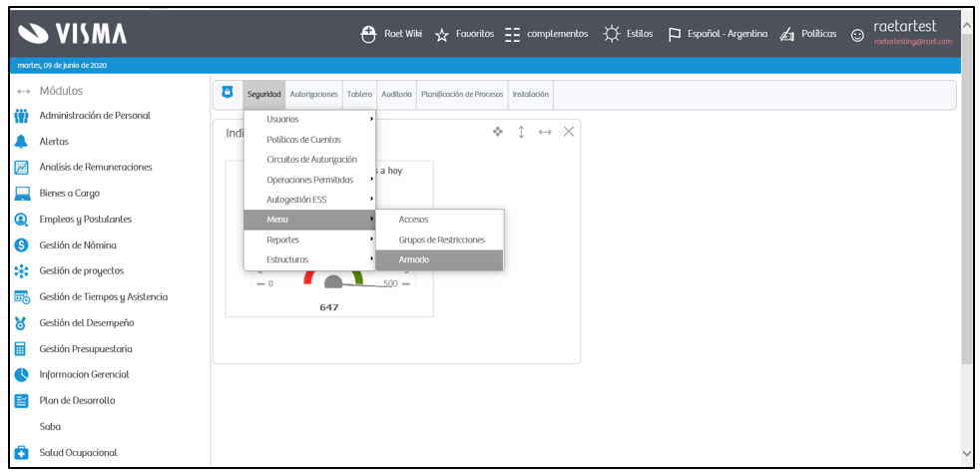Open the complementos grid icon
This screenshot has height=474, width=980.
click(x=513, y=34)
